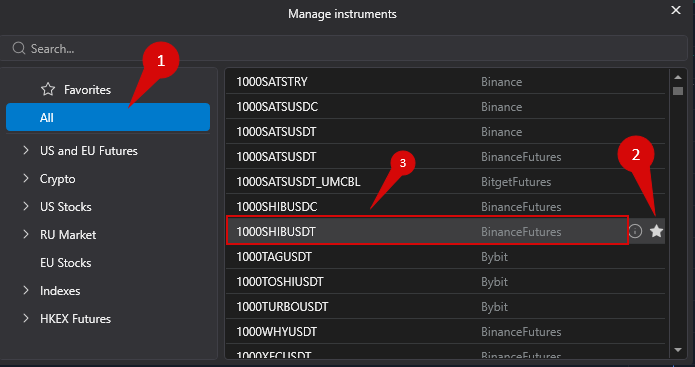Click scrollbar up arrow in instrument list

pos(678,78)
